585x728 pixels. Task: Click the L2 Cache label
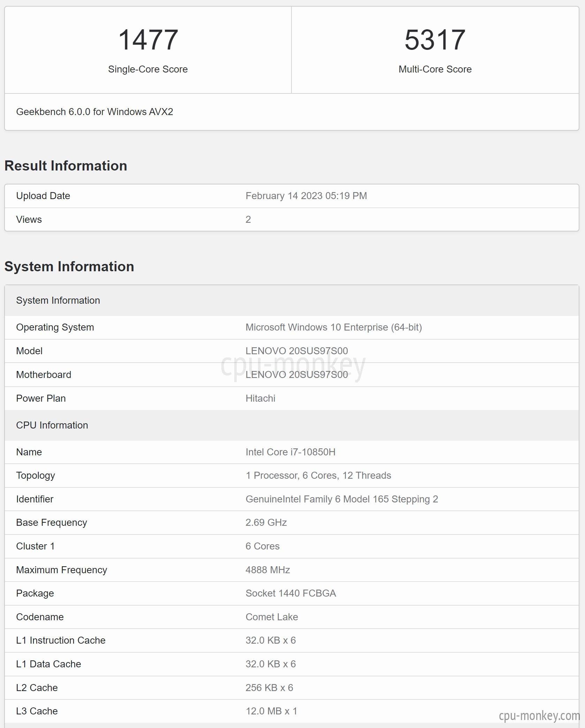coord(37,688)
